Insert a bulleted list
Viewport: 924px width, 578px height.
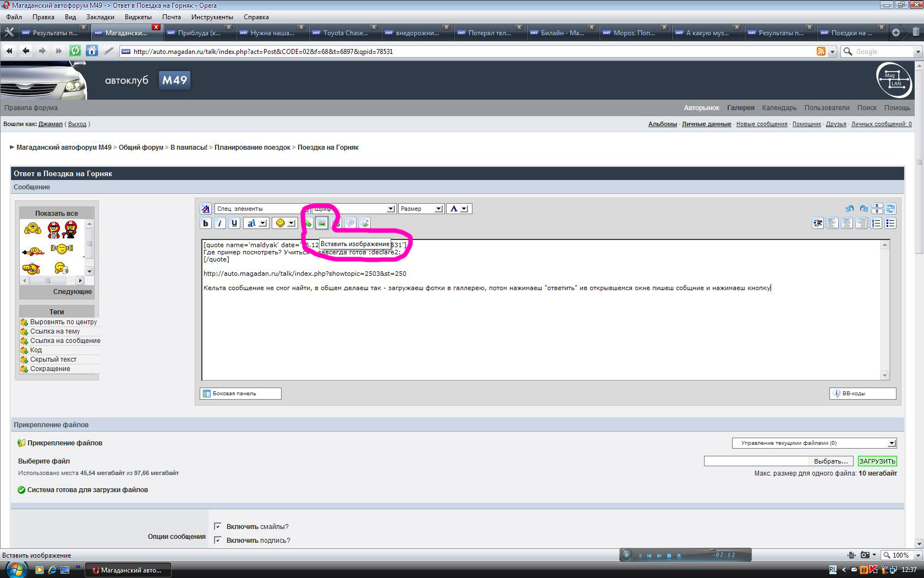tap(890, 223)
